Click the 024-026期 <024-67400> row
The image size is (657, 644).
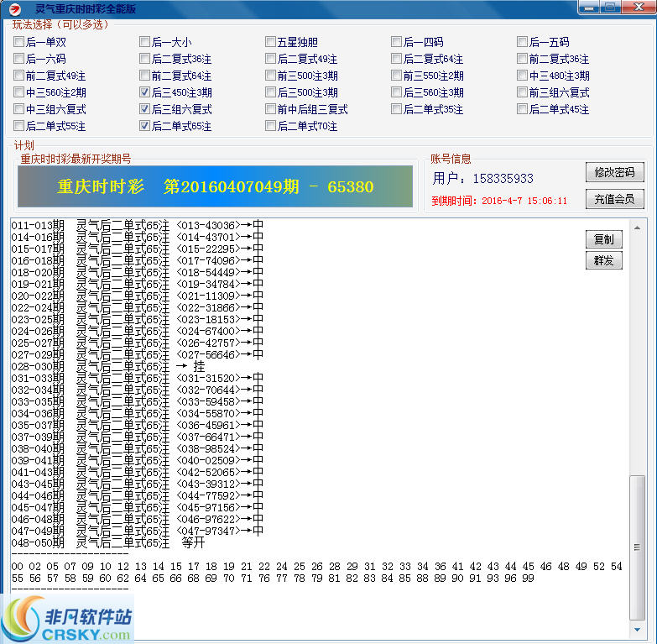point(137,331)
